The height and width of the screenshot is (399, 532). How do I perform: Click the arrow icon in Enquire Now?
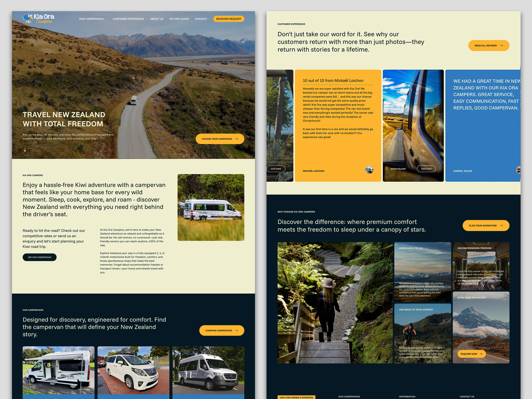[x=481, y=354]
